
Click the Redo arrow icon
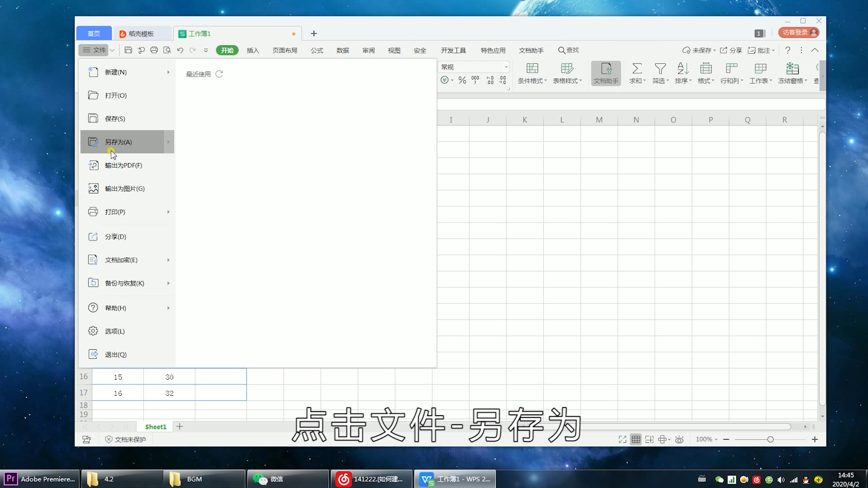[193, 50]
